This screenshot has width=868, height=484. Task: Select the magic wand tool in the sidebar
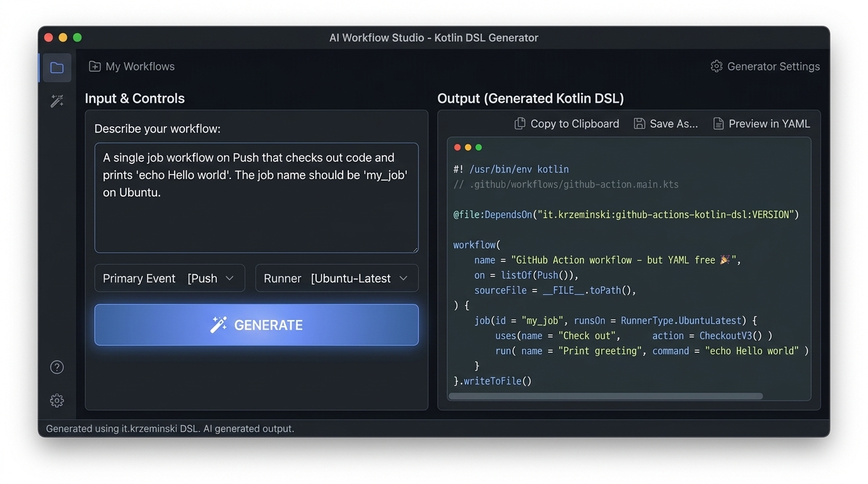[x=57, y=101]
